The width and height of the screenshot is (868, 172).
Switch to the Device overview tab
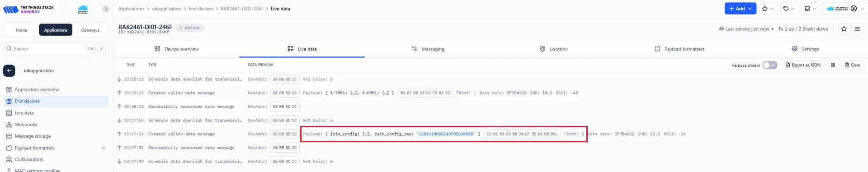[176, 49]
